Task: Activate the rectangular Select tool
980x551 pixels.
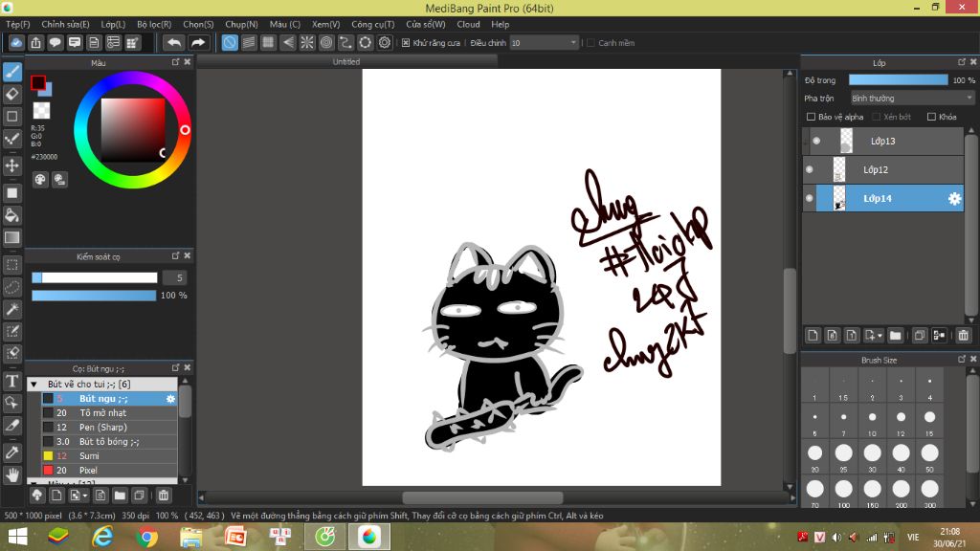Action: [11, 265]
